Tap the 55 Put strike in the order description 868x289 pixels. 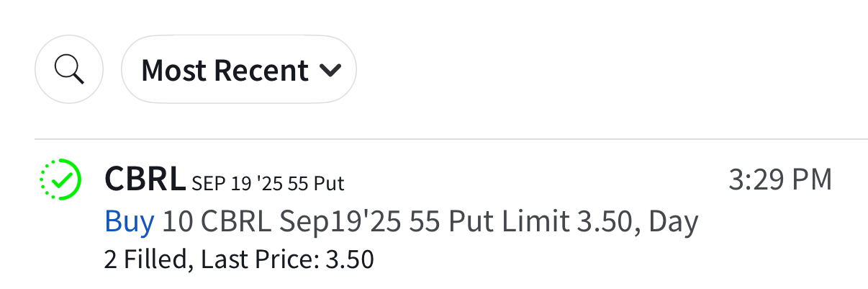[x=449, y=222]
